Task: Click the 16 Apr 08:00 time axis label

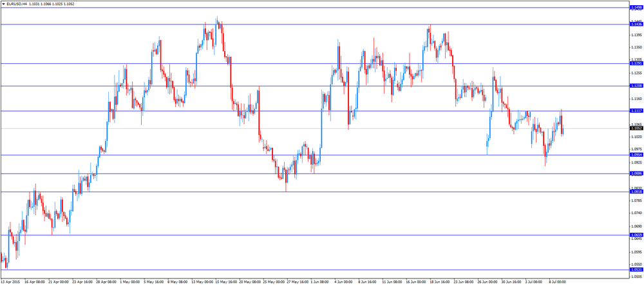Action: coord(34,282)
